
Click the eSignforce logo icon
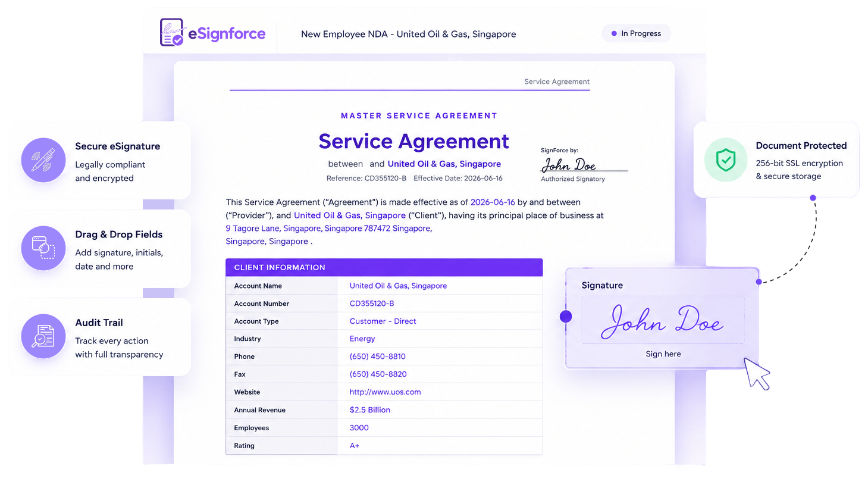point(172,32)
